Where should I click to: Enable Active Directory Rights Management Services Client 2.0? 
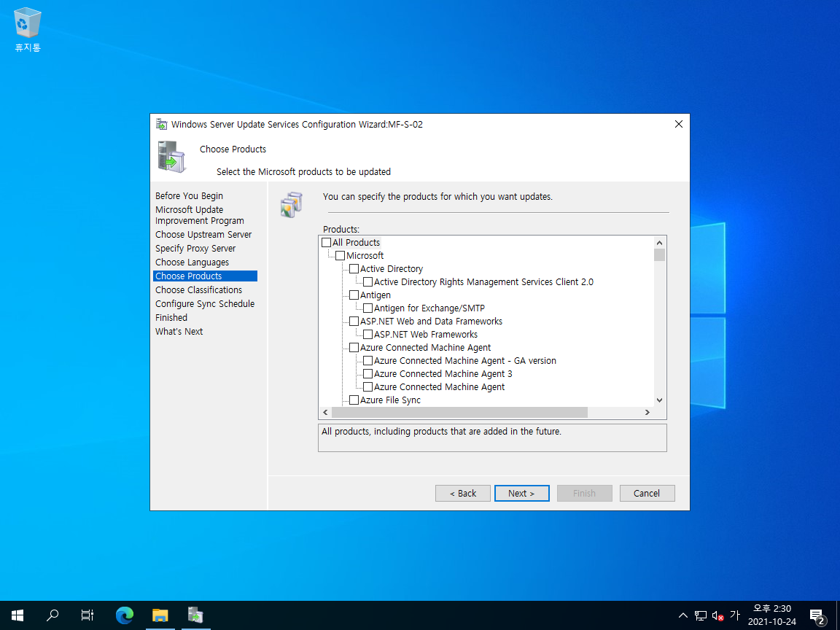click(x=368, y=281)
